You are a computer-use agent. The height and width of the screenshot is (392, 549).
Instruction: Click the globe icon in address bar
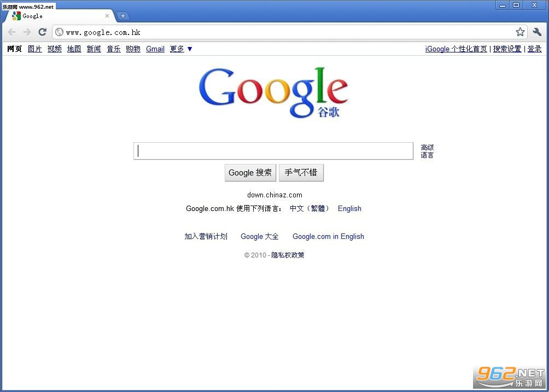click(x=60, y=32)
